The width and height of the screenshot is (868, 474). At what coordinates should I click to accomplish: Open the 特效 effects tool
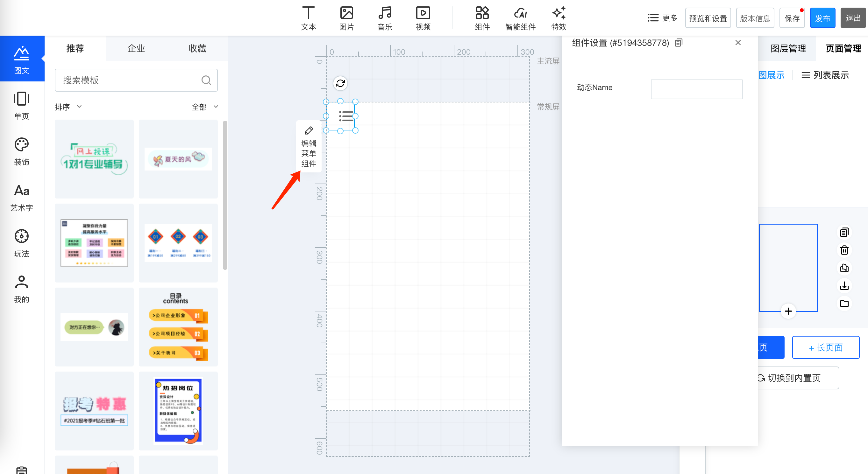pos(559,18)
